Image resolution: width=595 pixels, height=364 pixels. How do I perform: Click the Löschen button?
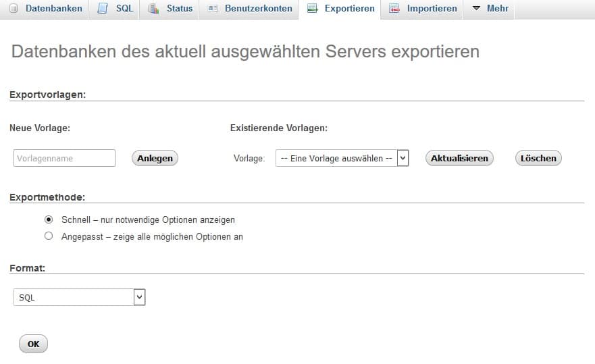coord(538,158)
